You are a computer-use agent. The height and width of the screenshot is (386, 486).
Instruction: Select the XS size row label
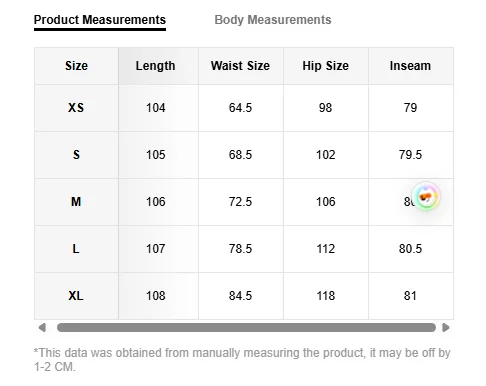click(76, 108)
